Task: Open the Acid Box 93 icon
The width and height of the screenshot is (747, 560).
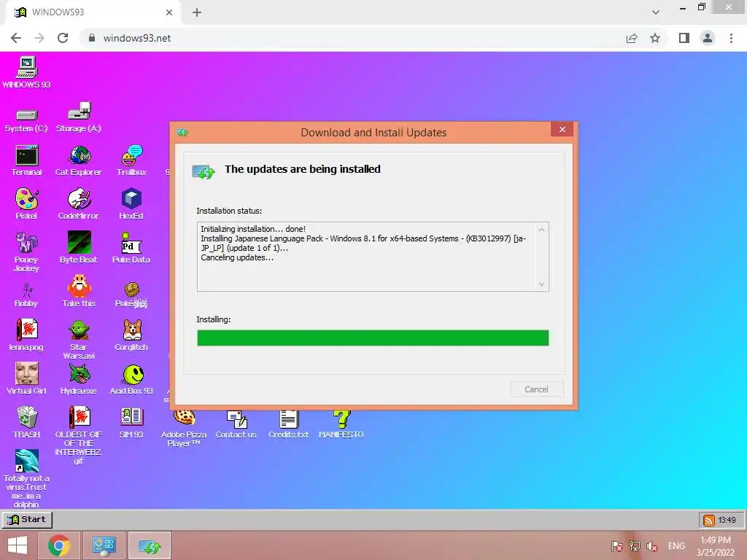Action: (x=131, y=379)
